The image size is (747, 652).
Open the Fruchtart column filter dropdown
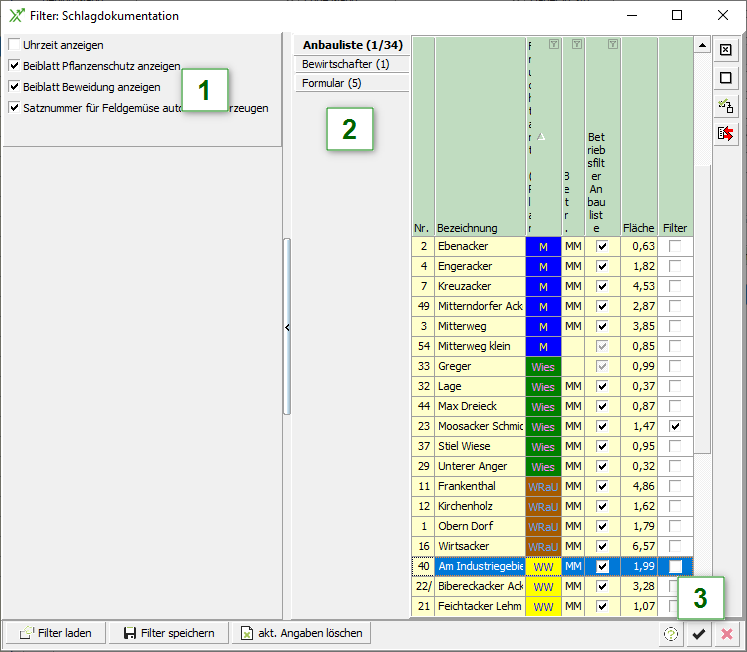click(553, 45)
